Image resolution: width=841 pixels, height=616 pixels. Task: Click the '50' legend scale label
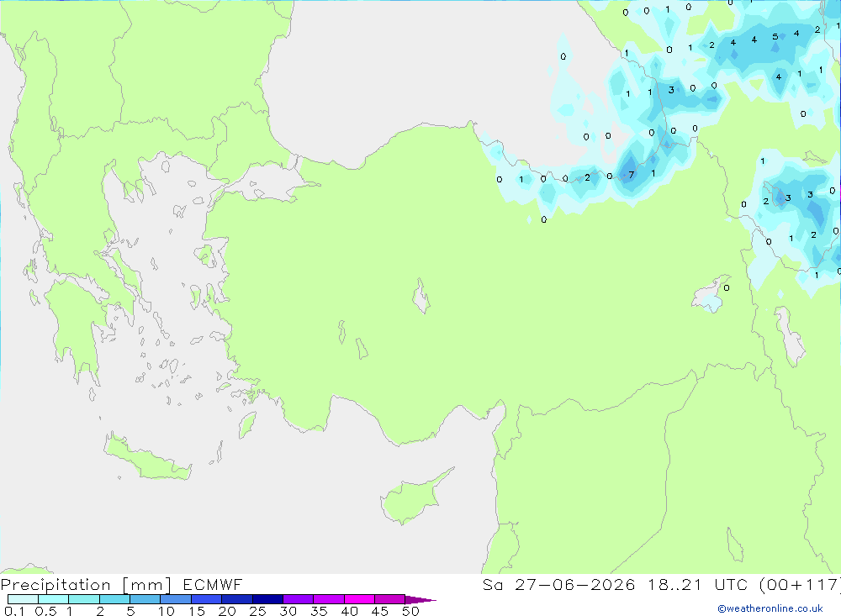[x=410, y=611]
